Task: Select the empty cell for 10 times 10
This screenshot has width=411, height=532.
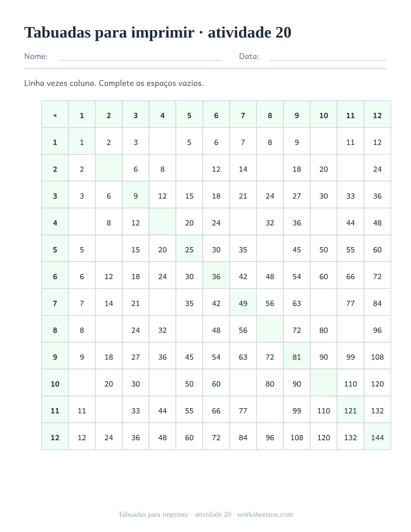Action: [324, 383]
